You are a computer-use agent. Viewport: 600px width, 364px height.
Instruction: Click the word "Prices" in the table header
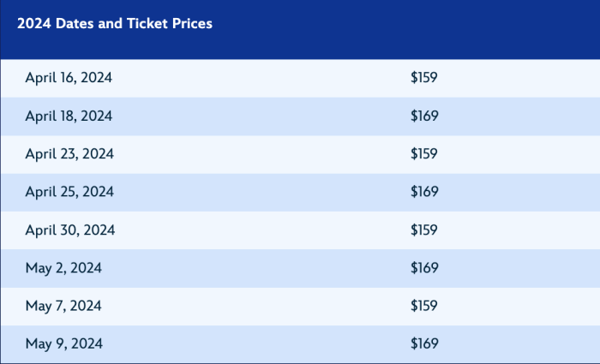coord(191,24)
